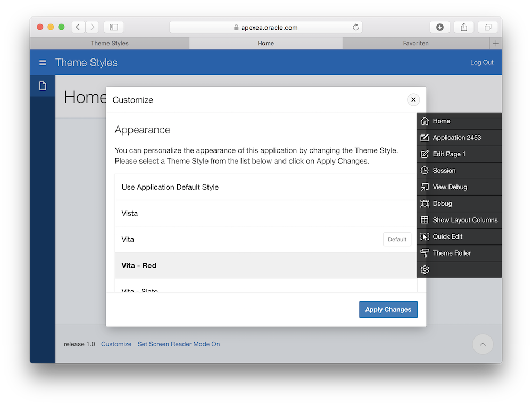The width and height of the screenshot is (532, 406).
Task: Click Home in the developer toolbar
Action: pyautogui.click(x=441, y=121)
